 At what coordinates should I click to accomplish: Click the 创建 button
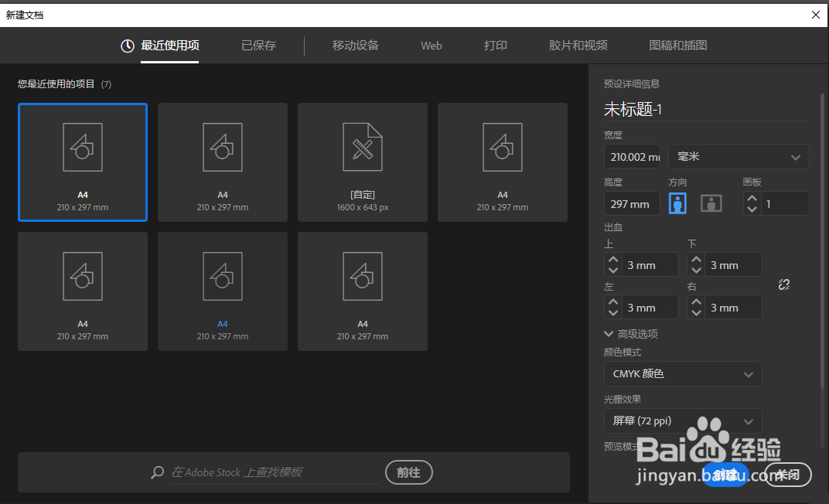725,475
